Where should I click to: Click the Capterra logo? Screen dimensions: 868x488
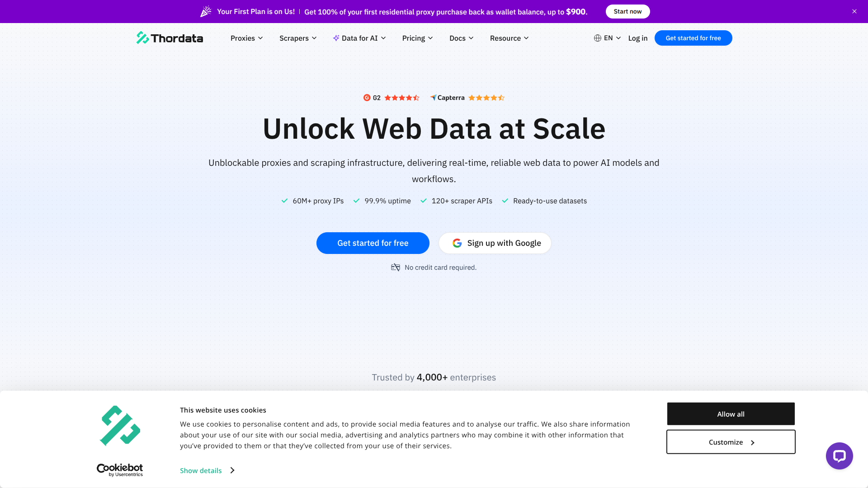click(448, 98)
